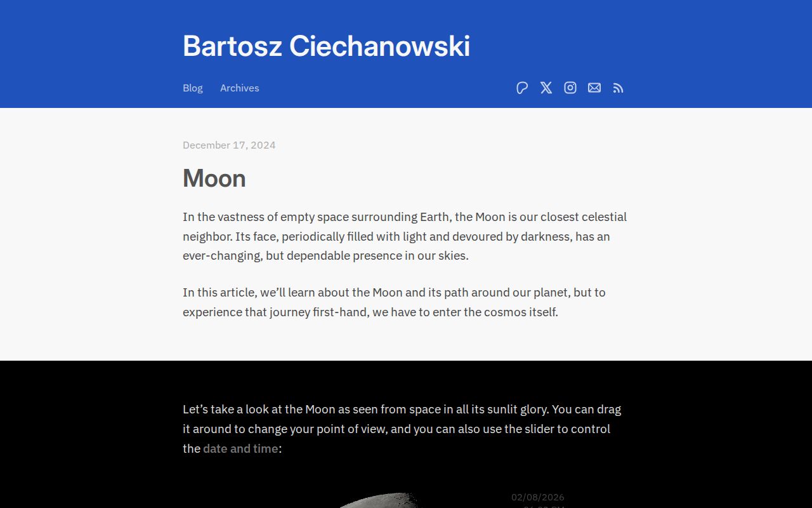Click the RSS symbol at the far right
The image size is (812, 508).
click(618, 88)
